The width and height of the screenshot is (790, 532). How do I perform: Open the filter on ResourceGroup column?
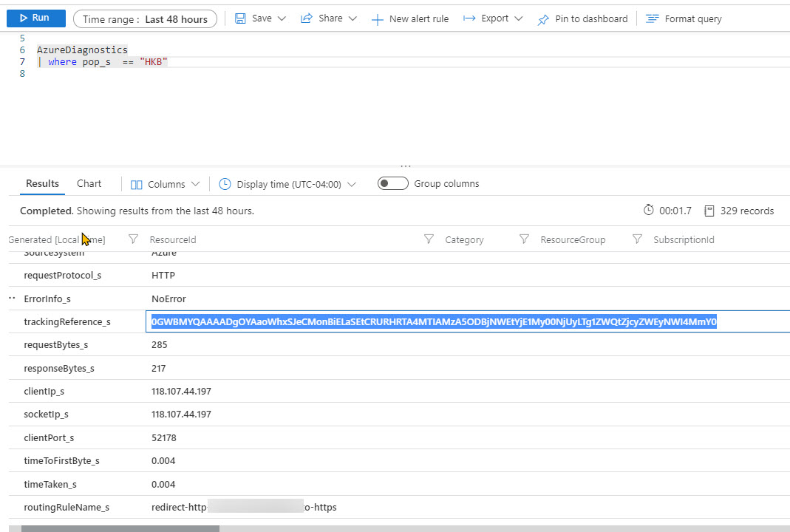click(x=525, y=239)
